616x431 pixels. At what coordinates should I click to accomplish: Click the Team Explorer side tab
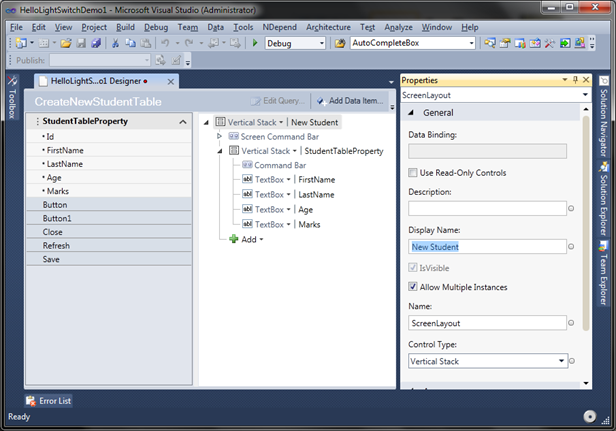click(604, 273)
